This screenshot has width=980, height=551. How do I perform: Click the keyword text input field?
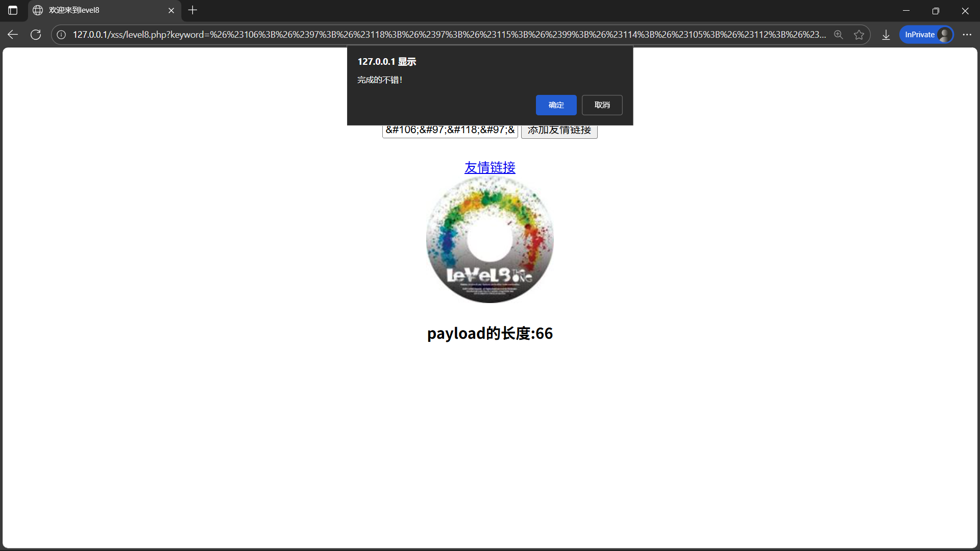click(x=450, y=132)
